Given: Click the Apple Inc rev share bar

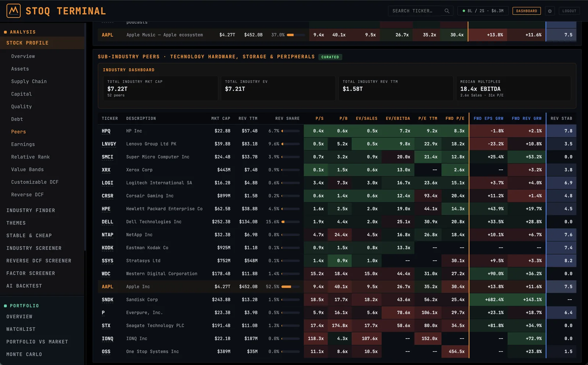Looking at the screenshot, I should 291,287.
